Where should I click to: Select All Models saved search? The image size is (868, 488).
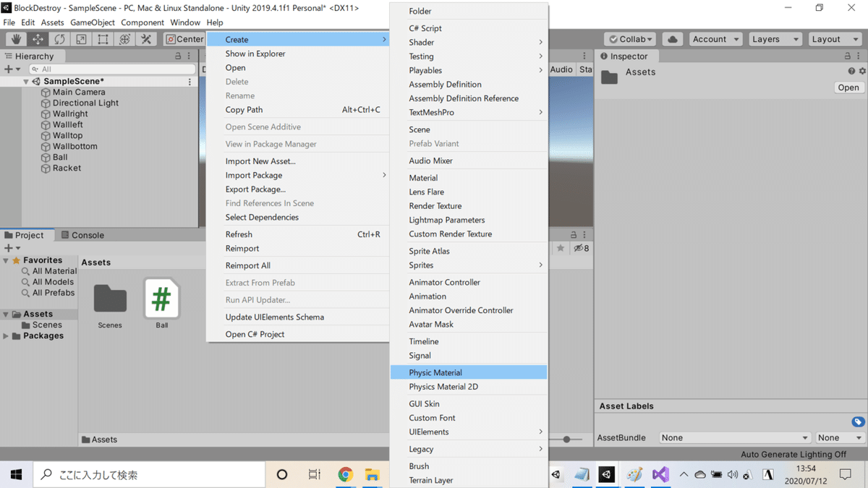pyautogui.click(x=47, y=282)
